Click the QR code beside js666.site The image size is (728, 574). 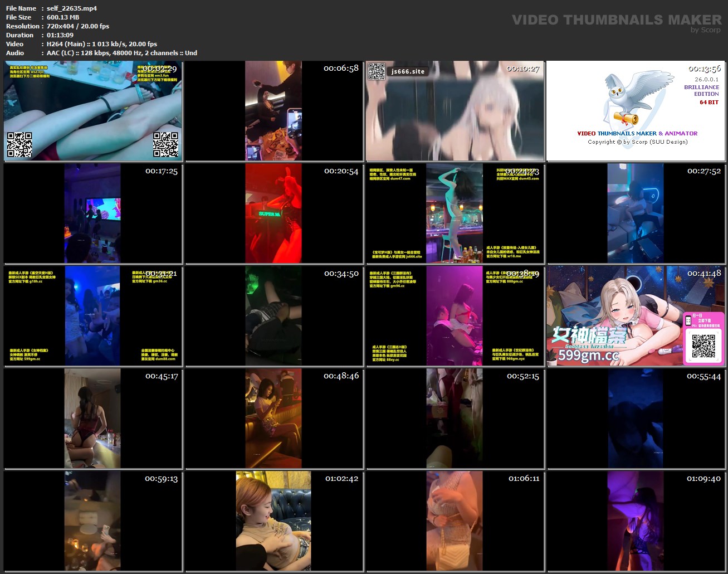[377, 71]
